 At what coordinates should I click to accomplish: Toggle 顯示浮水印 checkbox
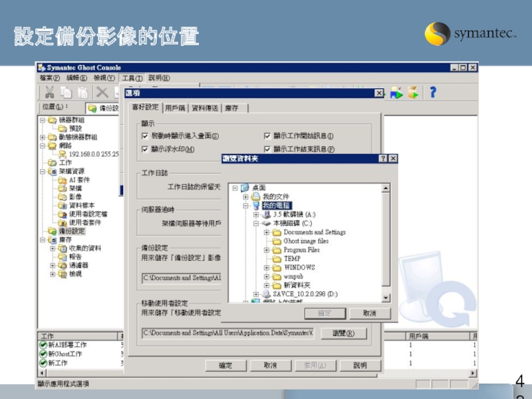145,149
